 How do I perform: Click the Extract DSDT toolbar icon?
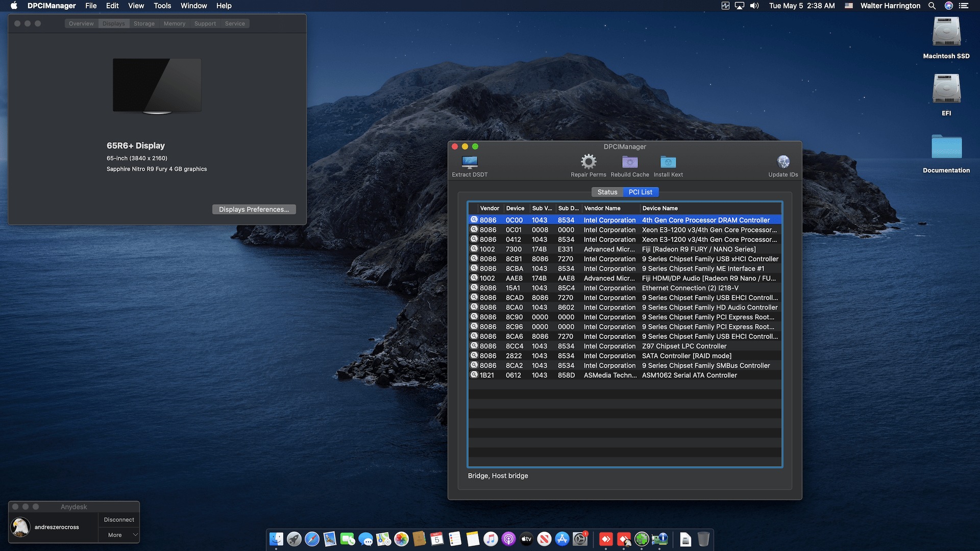click(469, 163)
